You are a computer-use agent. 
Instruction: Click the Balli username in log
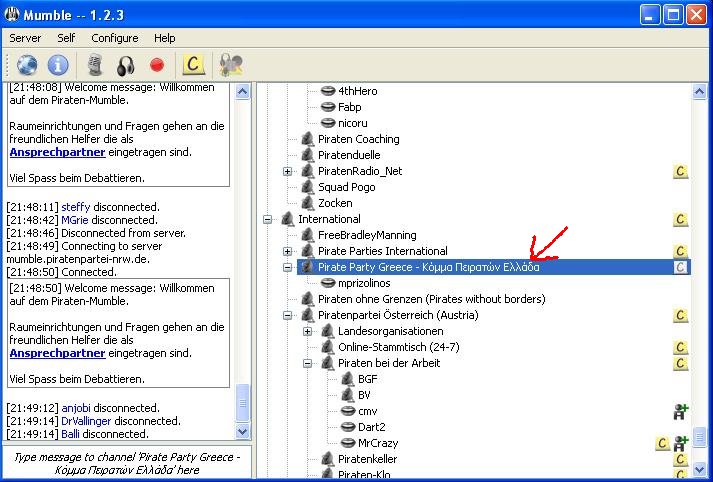pos(70,434)
